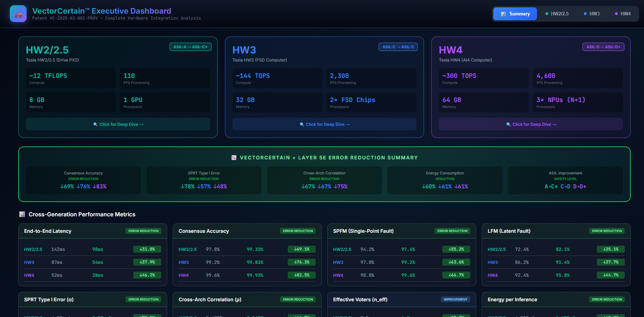Select the Energy Consumption summary tile
Viewport: 644px width, 317px height.
[445, 180]
